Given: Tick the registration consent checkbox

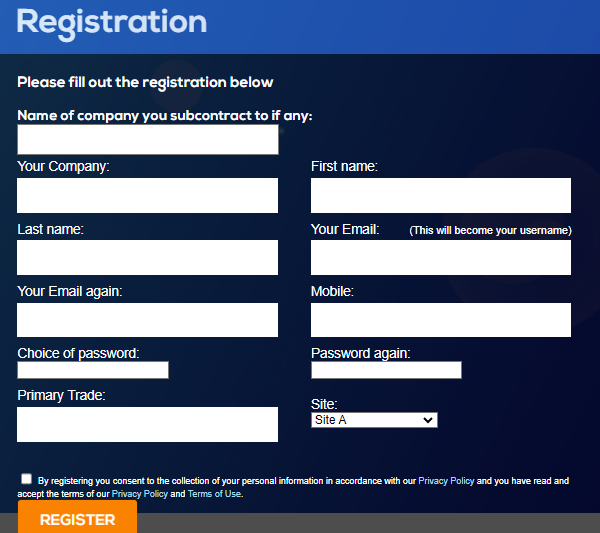Looking at the screenshot, I should click(26, 479).
